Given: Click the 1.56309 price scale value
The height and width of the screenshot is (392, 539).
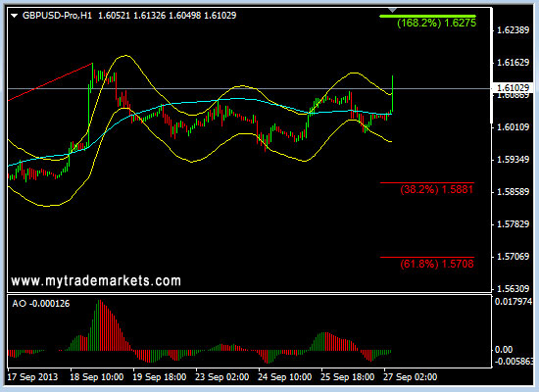Looking at the screenshot, I should 514,289.
